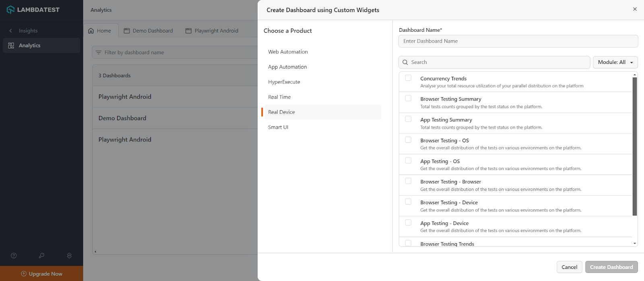This screenshot has width=644, height=281.
Task: Click the Create Dashboard button
Action: tap(611, 267)
